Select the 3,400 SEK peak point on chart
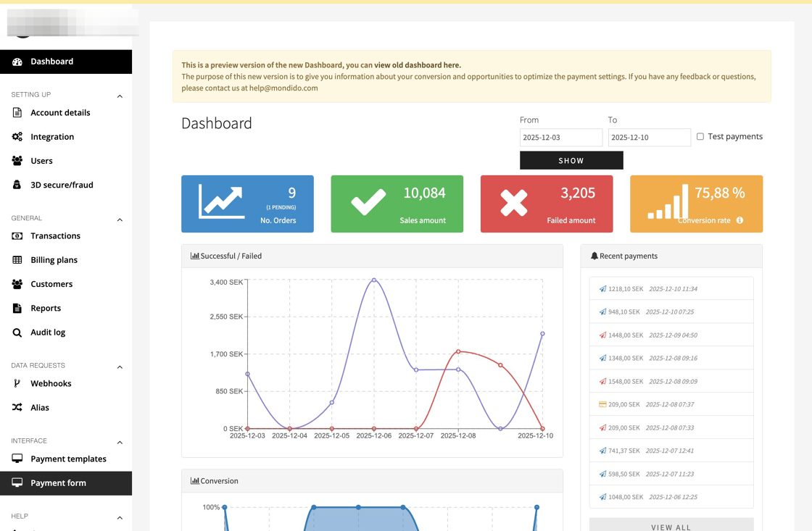Viewport: 812px width, 531px height. point(374,280)
